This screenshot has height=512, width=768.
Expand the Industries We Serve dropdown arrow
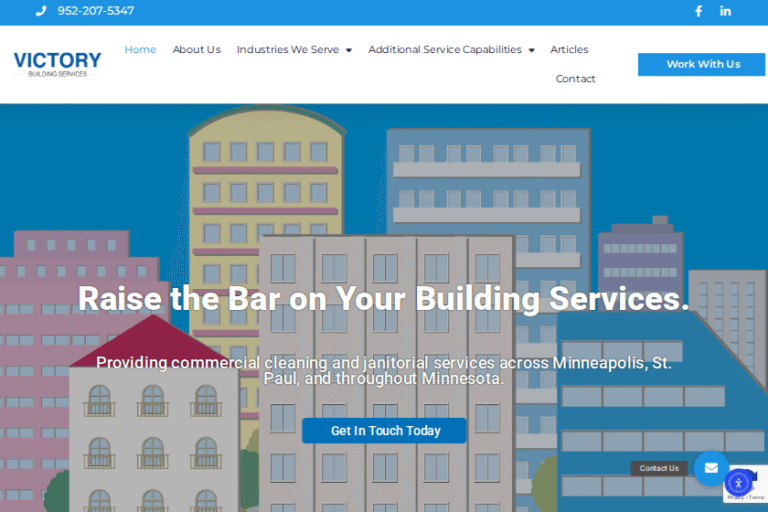pyautogui.click(x=348, y=50)
